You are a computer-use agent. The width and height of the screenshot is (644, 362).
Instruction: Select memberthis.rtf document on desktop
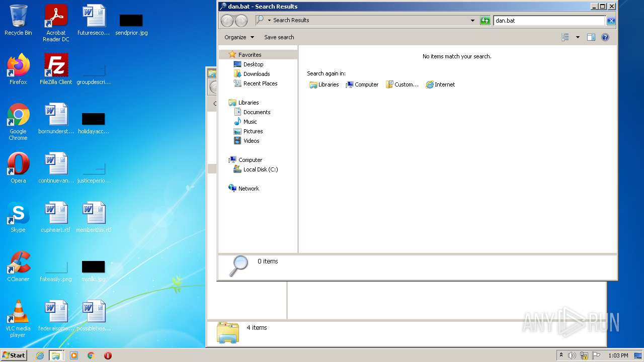coord(94,217)
